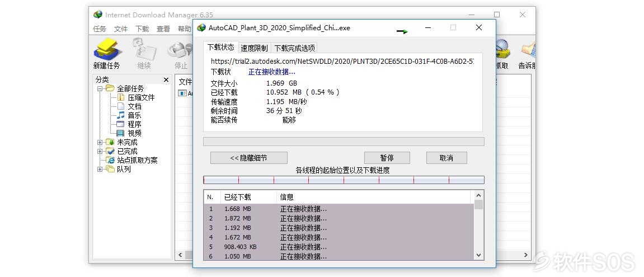Select the 音乐 category

tap(134, 115)
